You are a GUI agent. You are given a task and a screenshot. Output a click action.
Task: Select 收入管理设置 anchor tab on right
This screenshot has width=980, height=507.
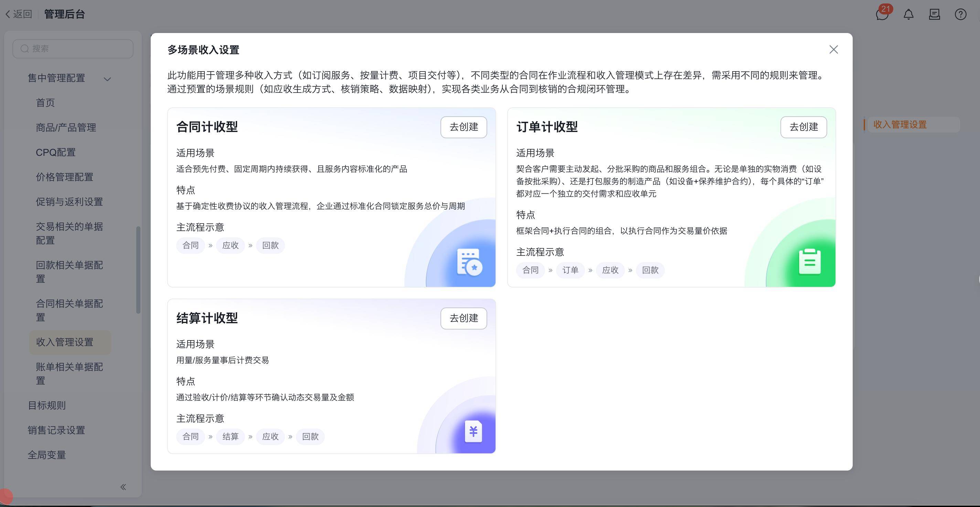pos(899,125)
